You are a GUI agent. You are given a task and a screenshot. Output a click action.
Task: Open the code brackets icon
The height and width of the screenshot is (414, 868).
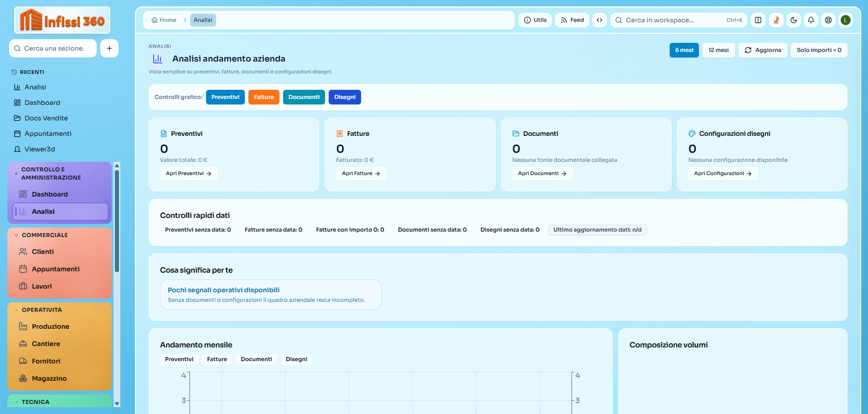[x=599, y=20]
